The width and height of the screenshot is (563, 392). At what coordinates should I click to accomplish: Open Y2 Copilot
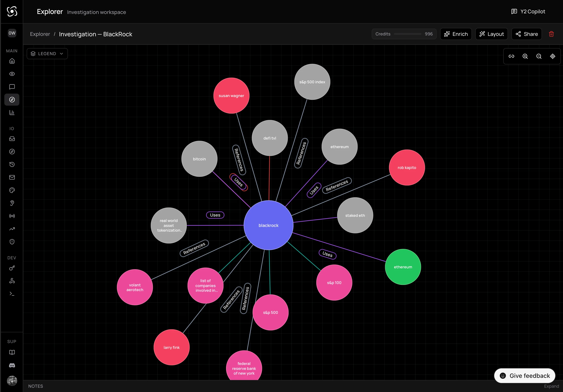tap(528, 12)
